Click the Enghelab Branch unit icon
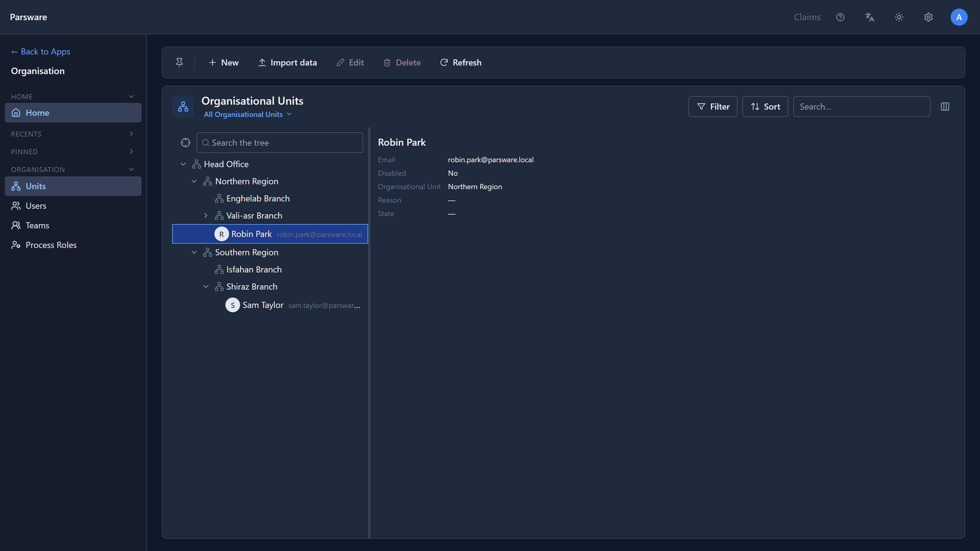 219,198
